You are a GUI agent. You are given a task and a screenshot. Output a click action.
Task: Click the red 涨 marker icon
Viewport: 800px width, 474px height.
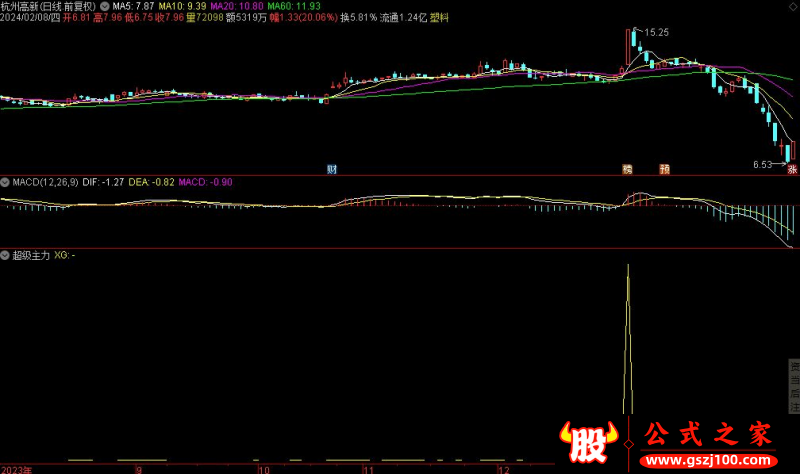(792, 169)
